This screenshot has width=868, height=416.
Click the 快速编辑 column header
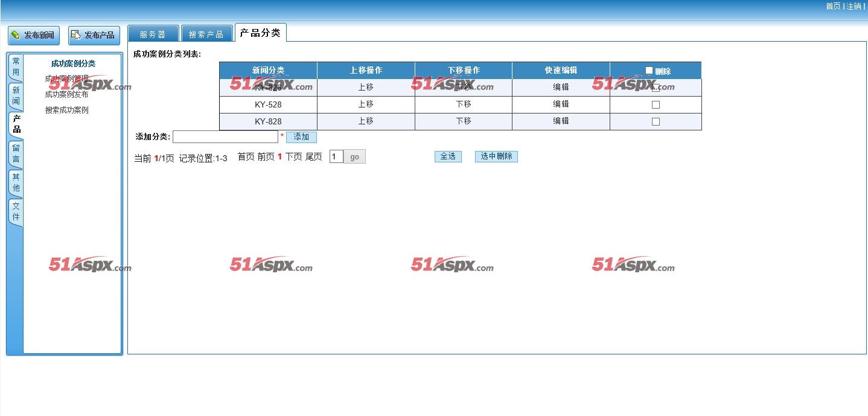[561, 70]
